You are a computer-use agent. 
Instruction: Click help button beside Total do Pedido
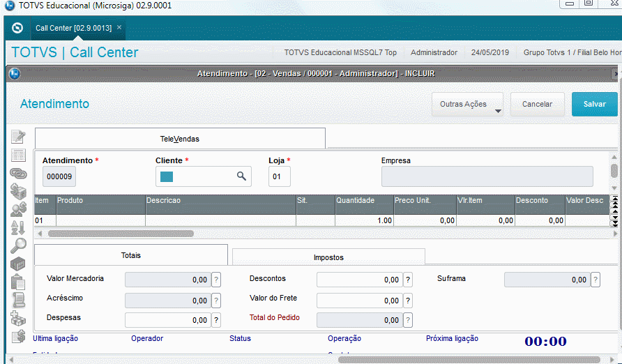click(x=408, y=320)
